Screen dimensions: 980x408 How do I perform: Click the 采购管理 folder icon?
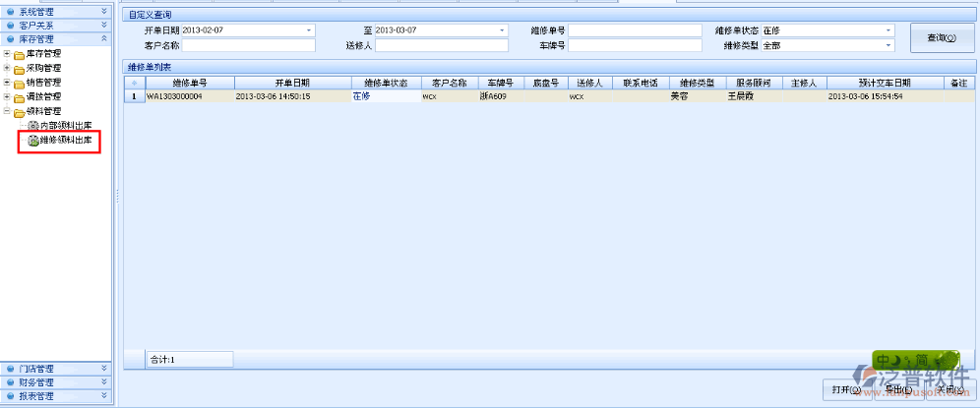[19, 69]
